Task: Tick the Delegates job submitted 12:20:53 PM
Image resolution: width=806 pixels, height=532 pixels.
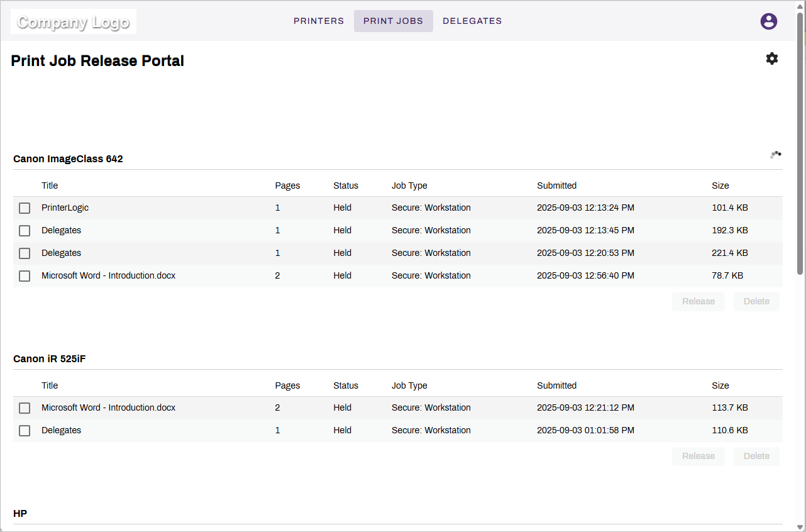Action: (25, 253)
